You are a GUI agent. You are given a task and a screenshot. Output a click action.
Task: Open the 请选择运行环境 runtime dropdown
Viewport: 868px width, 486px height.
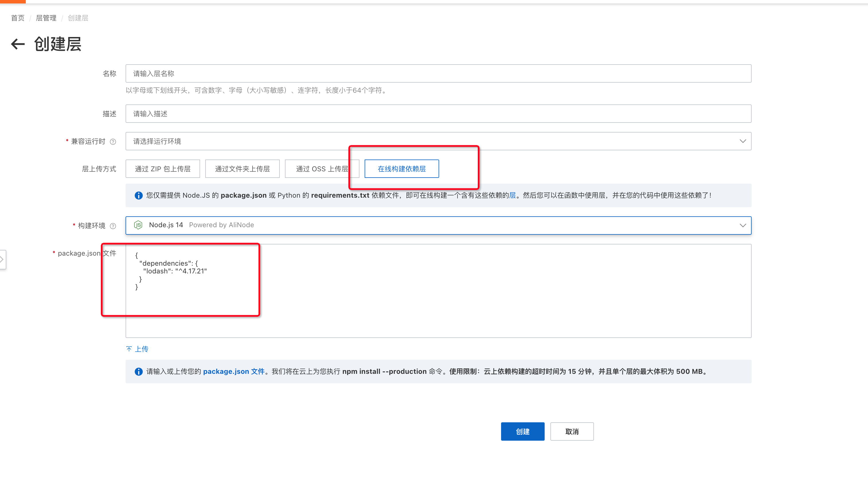click(x=438, y=141)
